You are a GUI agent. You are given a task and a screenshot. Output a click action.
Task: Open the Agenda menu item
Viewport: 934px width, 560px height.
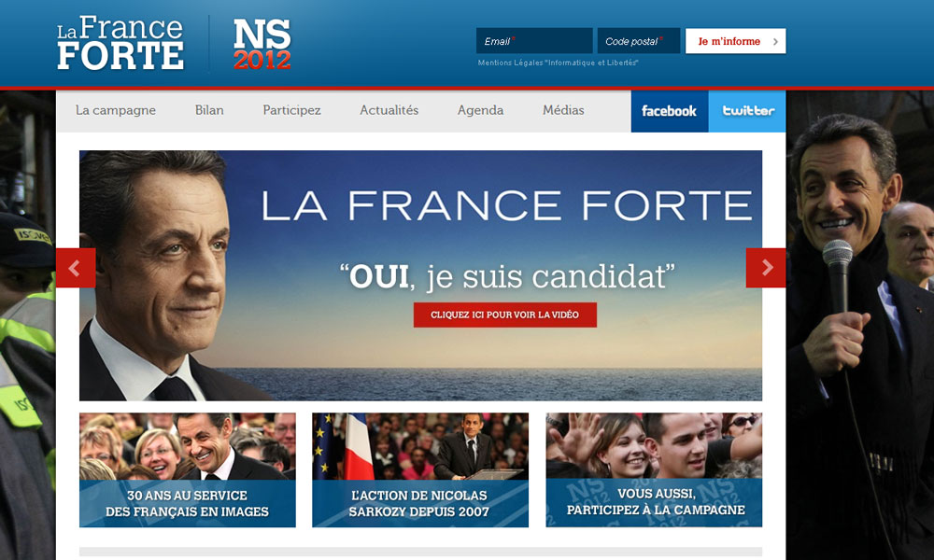tap(480, 110)
